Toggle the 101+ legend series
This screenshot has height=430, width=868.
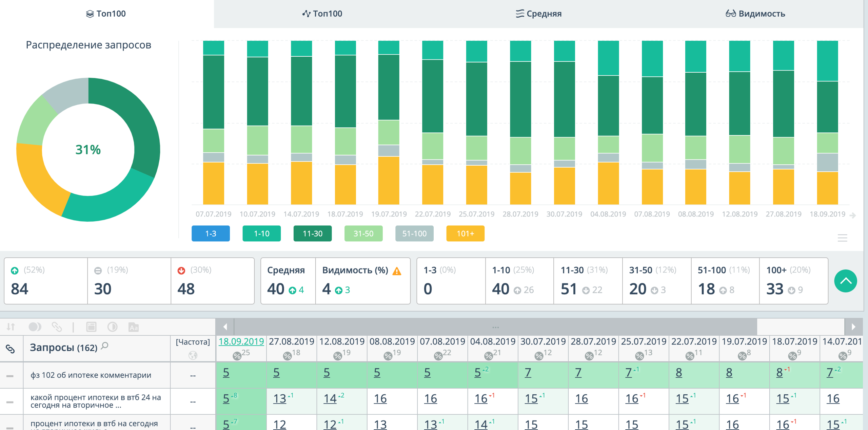465,233
